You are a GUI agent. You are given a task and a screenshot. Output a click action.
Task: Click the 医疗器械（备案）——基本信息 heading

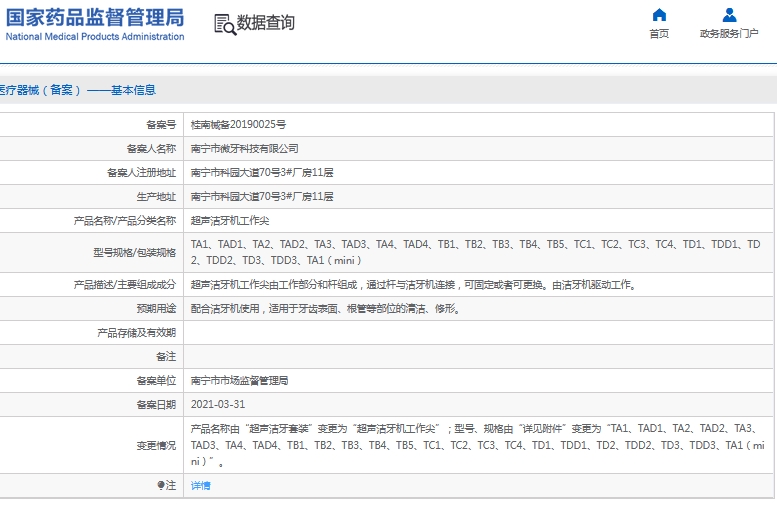pos(77,90)
